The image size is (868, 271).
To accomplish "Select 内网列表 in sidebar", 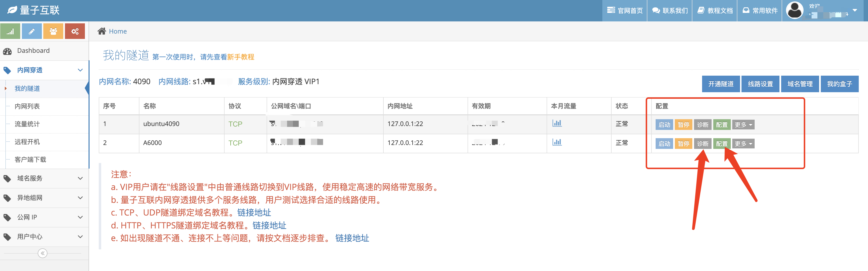I will (x=45, y=107).
